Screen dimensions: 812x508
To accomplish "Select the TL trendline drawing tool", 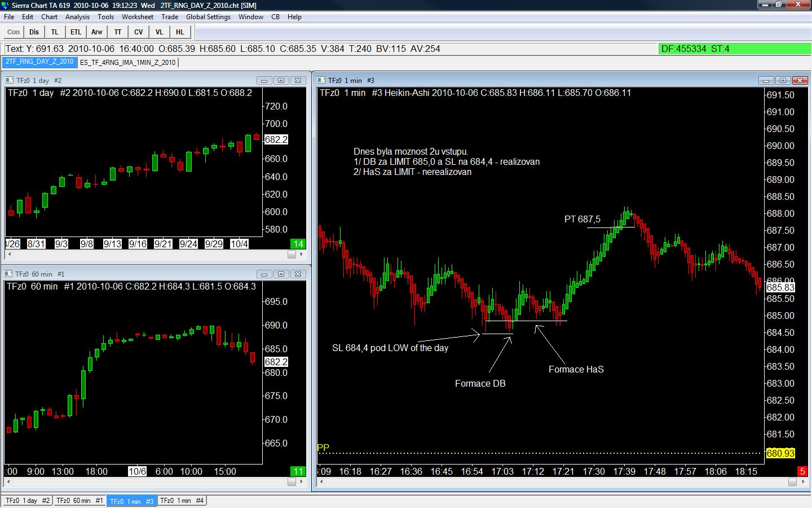I will pos(55,32).
